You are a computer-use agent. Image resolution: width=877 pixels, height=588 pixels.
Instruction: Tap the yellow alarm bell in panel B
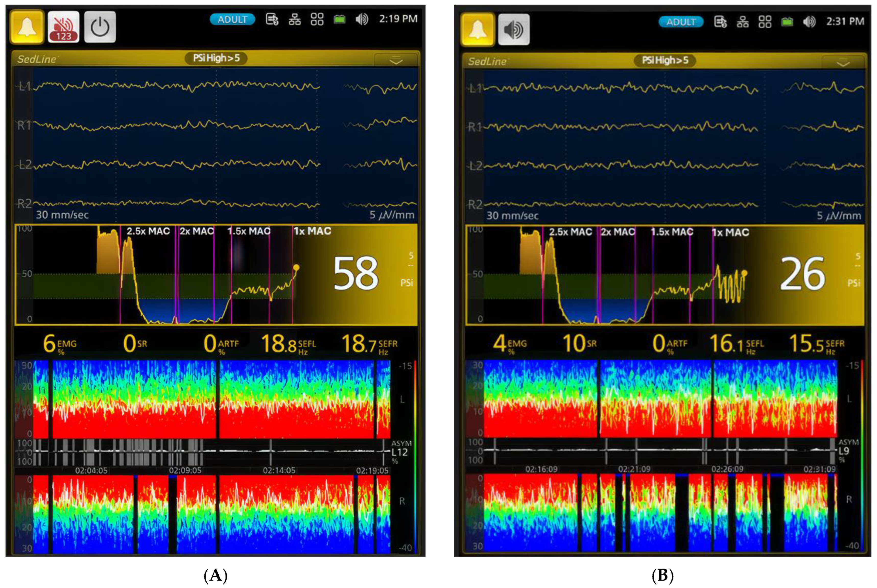click(477, 29)
